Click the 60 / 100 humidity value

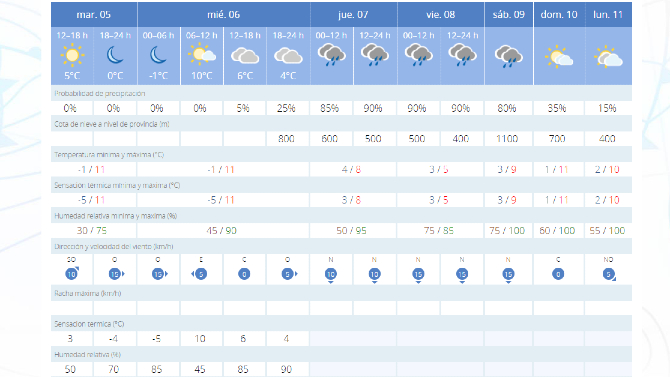click(x=557, y=231)
